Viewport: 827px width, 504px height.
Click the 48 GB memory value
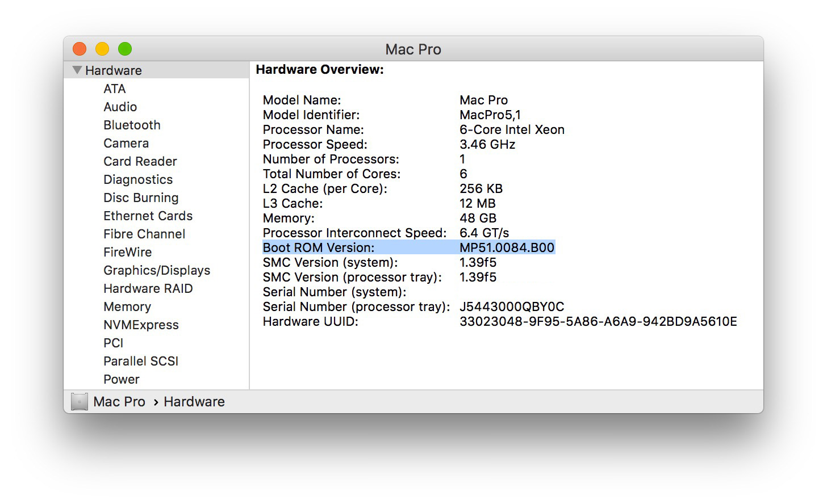point(478,218)
